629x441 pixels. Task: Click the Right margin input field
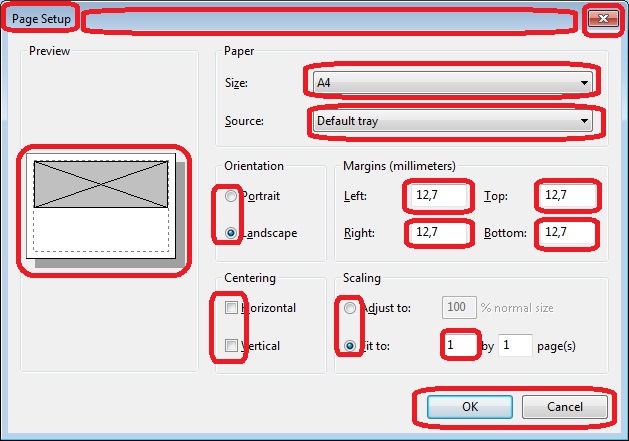439,234
